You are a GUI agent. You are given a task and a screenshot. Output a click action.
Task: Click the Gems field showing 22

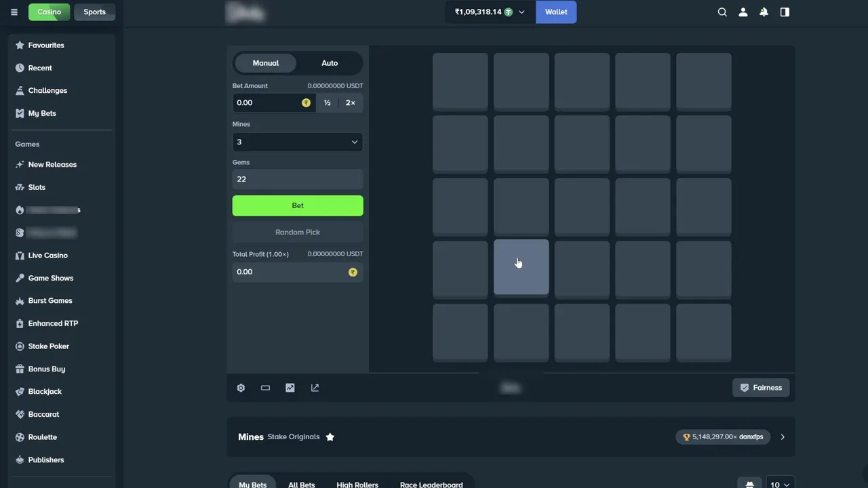click(x=298, y=179)
